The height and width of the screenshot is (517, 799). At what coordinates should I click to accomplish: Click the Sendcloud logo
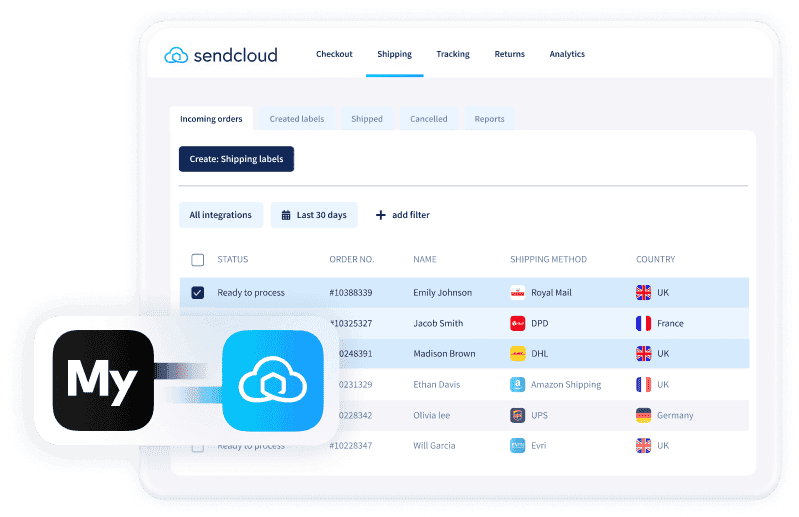pos(221,55)
